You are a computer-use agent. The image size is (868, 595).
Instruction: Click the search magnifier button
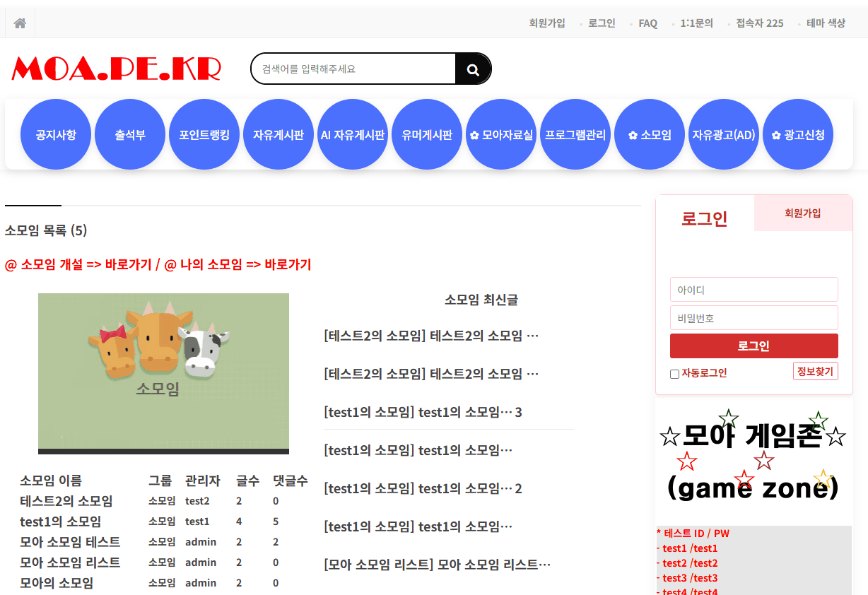[x=473, y=69]
